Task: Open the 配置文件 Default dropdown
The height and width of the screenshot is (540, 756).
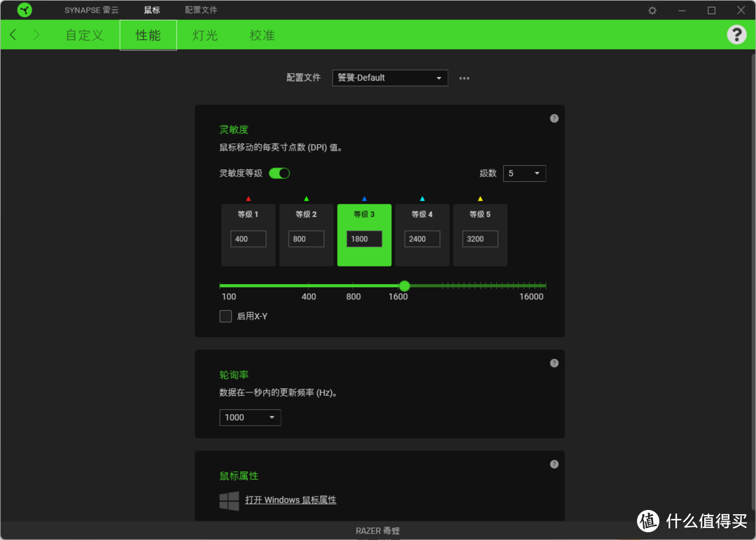Action: [390, 78]
